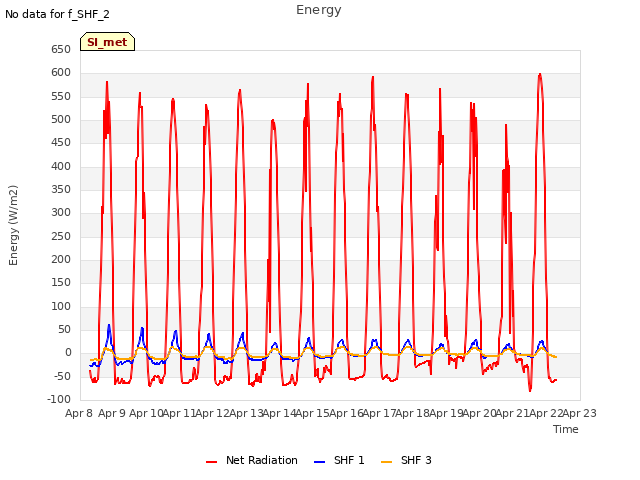640x480 pixels.
Task: Click the Time x-axis label
Action: tap(566, 429)
